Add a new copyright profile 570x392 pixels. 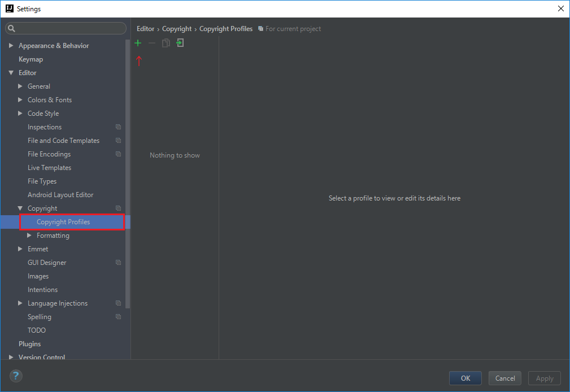[x=138, y=42]
